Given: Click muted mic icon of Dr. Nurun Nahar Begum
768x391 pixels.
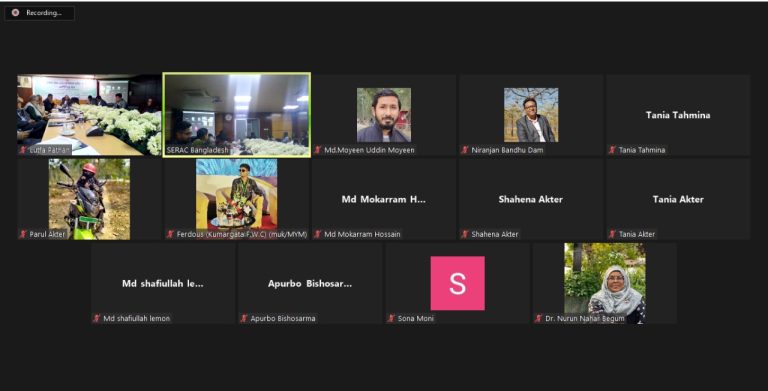Looking at the screenshot, I should click(x=539, y=318).
